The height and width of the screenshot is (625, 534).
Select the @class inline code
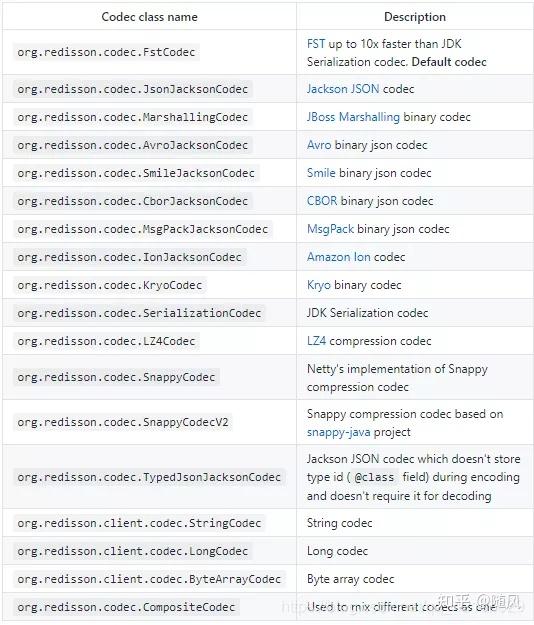pyautogui.click(x=374, y=478)
